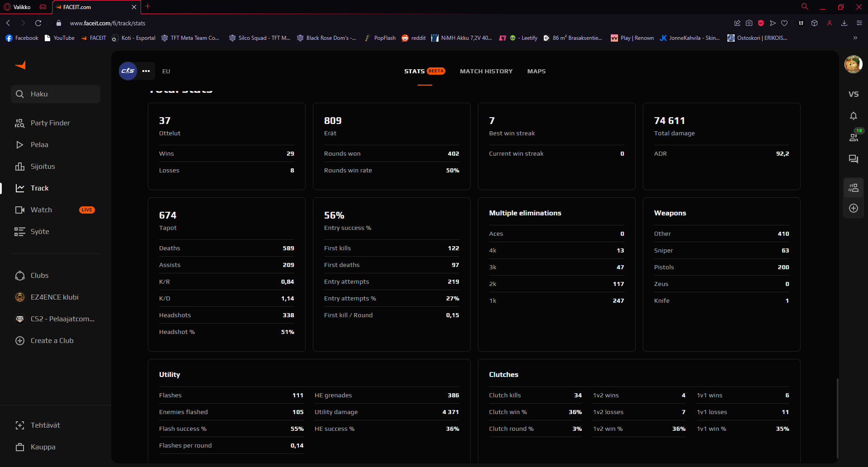Image resolution: width=868 pixels, height=467 pixels.
Task: Reload the page
Action: click(x=38, y=23)
